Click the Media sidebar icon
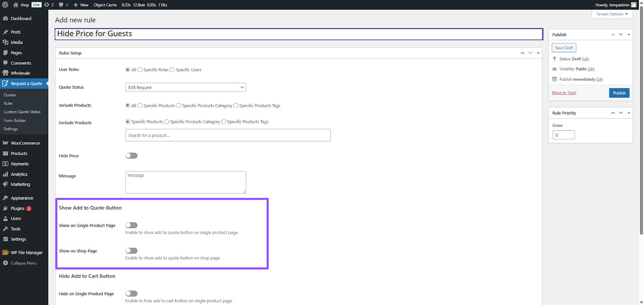The image size is (644, 305). point(5,42)
